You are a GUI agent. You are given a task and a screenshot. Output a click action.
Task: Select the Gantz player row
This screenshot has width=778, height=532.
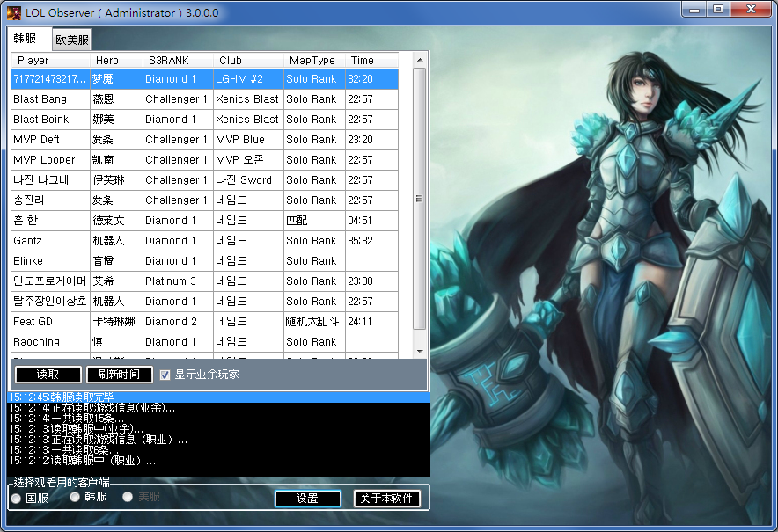tap(204, 241)
